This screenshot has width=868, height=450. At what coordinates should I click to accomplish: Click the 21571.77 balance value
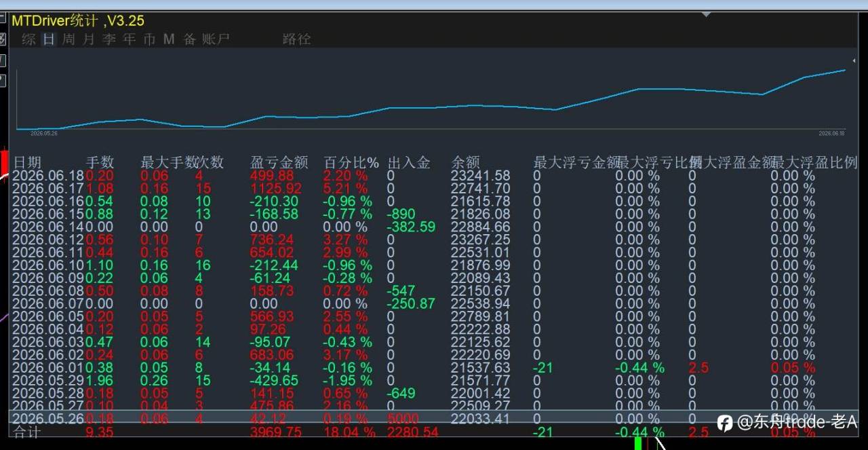[480, 381]
